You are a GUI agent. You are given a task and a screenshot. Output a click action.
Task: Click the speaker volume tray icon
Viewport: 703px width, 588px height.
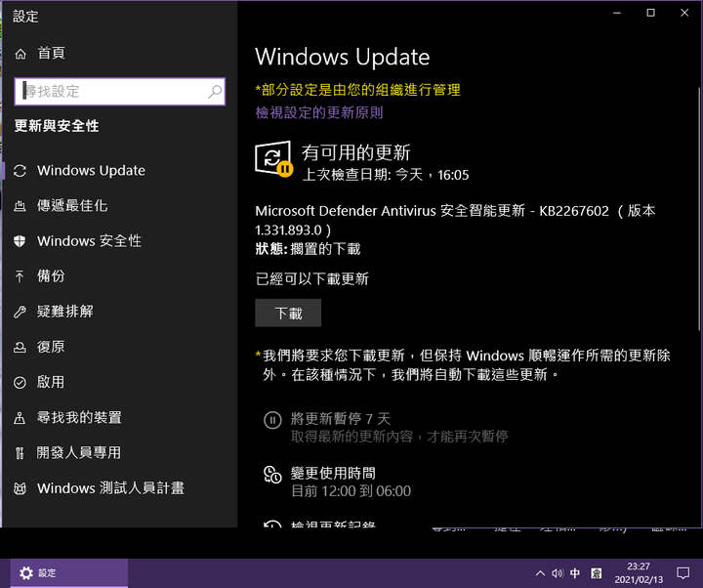point(558,573)
